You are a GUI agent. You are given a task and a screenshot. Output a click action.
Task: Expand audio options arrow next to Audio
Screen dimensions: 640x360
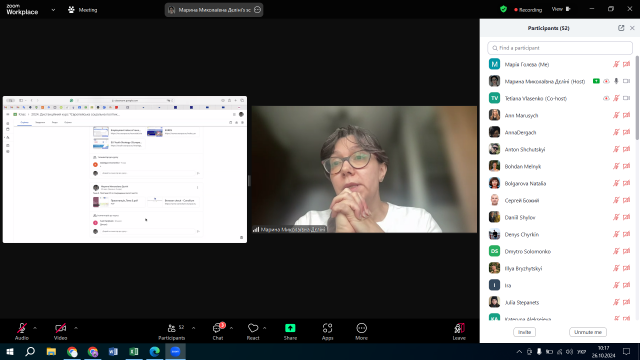point(35,328)
